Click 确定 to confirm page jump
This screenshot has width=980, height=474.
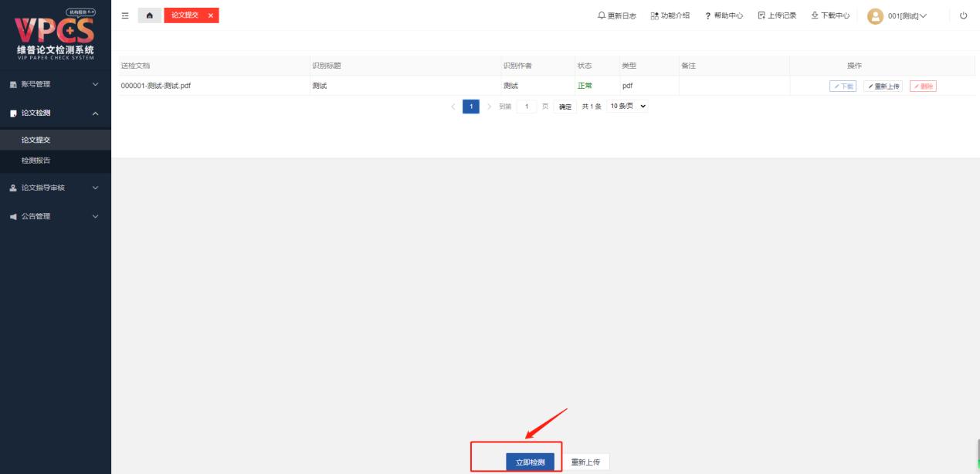(565, 107)
